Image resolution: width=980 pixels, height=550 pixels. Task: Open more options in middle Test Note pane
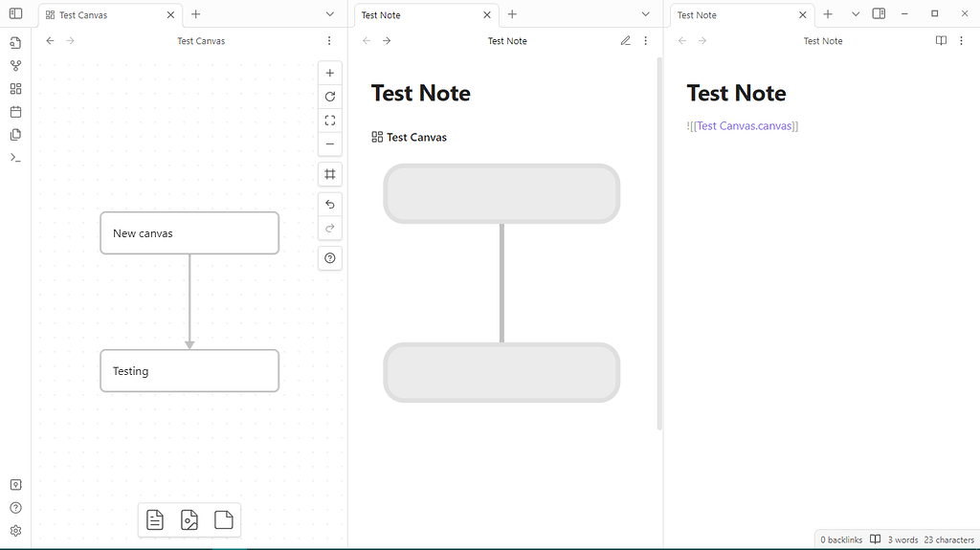[x=646, y=40]
